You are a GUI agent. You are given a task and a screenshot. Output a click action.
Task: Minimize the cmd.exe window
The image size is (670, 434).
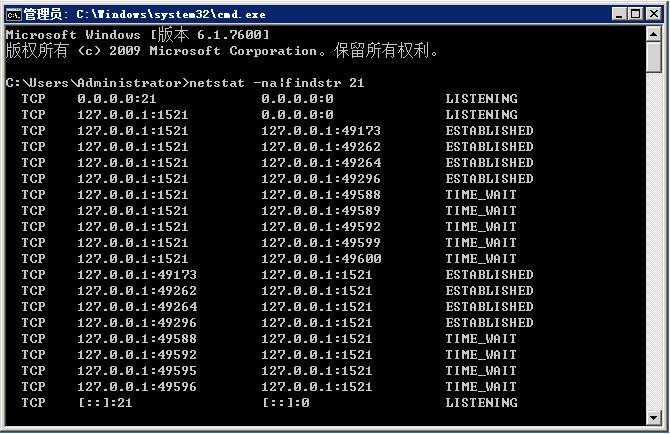tap(619, 14)
